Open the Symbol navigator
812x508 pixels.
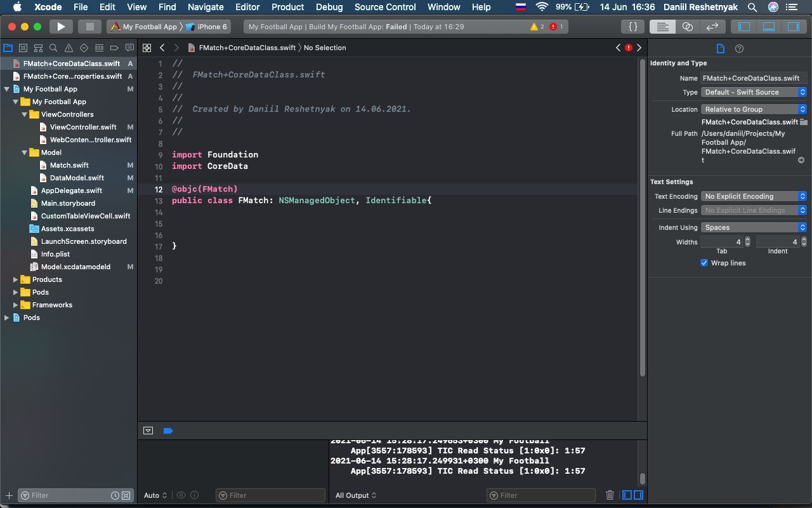pos(39,48)
